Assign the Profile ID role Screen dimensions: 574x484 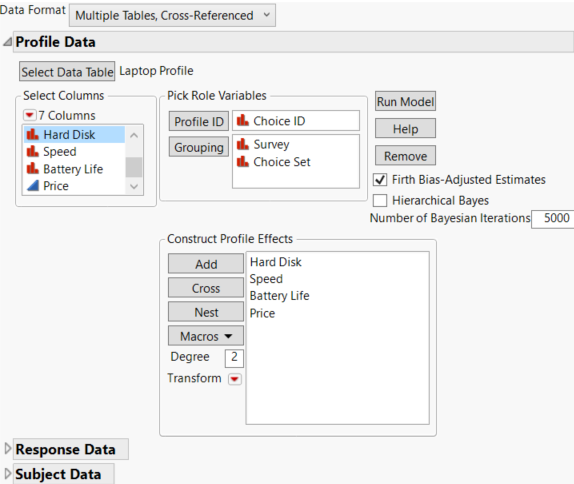199,121
